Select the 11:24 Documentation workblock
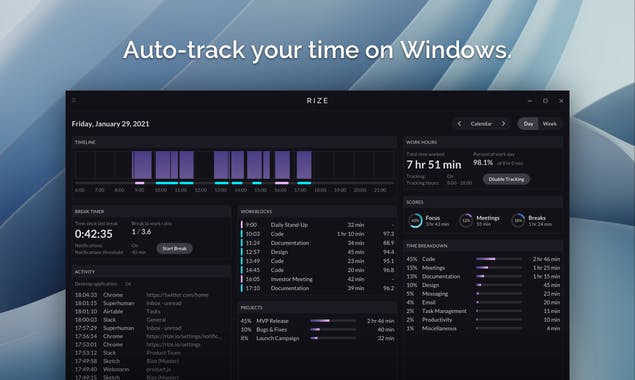The image size is (635, 380). point(318,243)
